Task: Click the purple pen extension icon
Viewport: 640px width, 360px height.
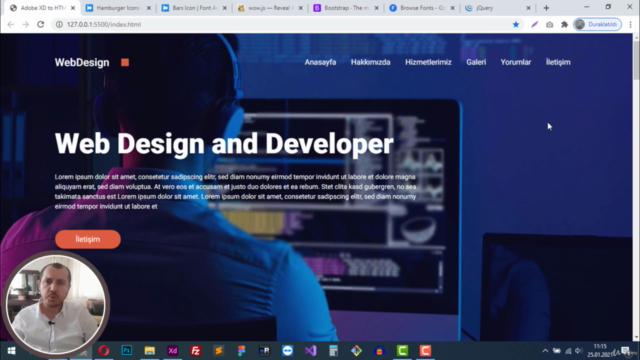Action: (534, 24)
